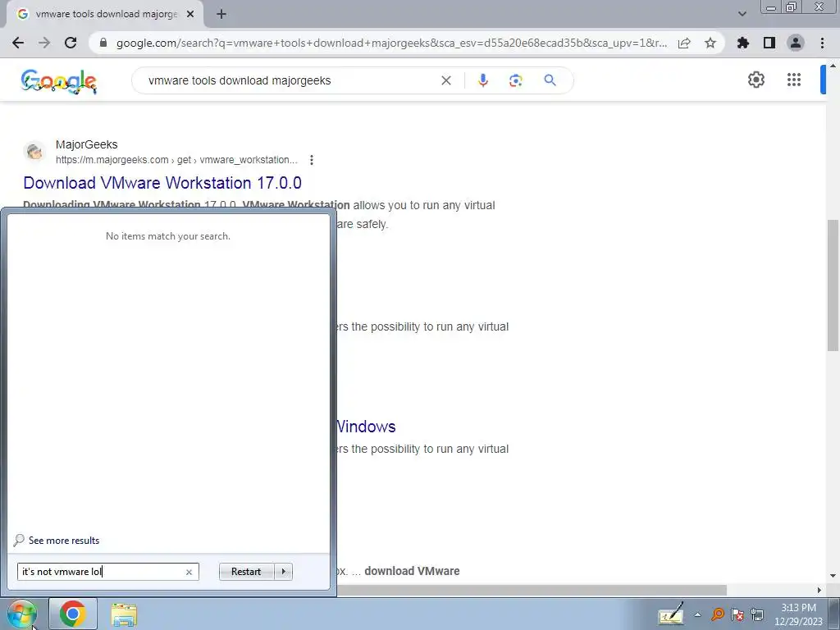840x630 pixels.
Task: Open more options for the MajorGeeks result
Action: pos(312,160)
